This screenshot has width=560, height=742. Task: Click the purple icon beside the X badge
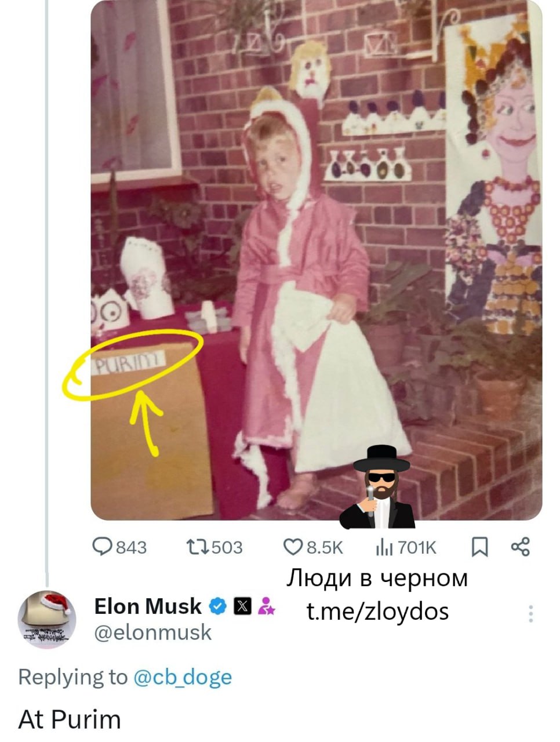(x=267, y=606)
